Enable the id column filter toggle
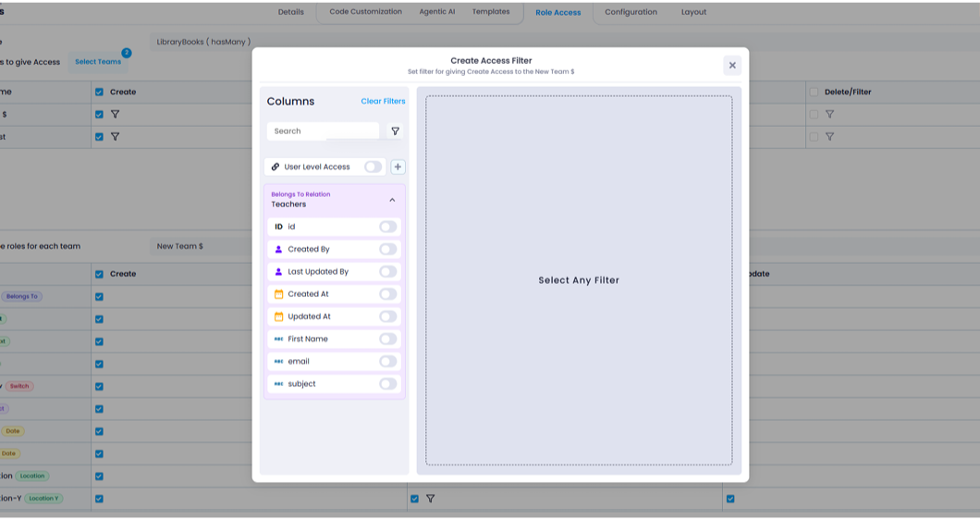 (x=387, y=227)
